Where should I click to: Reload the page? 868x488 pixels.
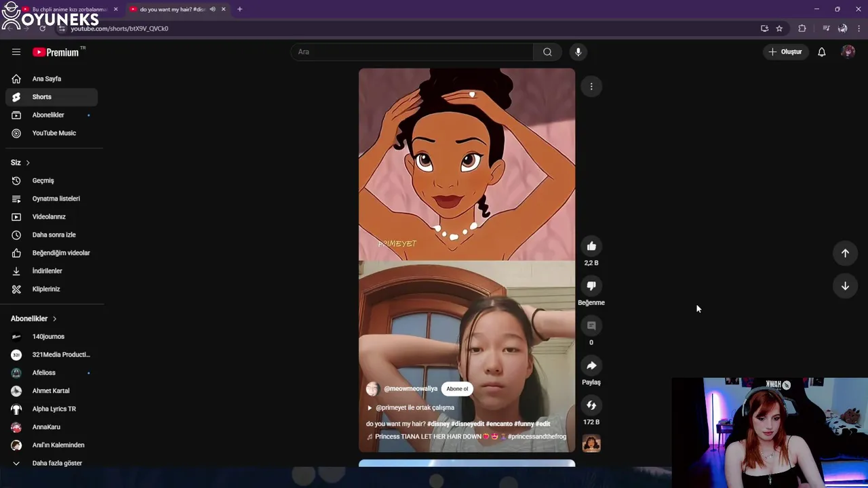(x=42, y=28)
